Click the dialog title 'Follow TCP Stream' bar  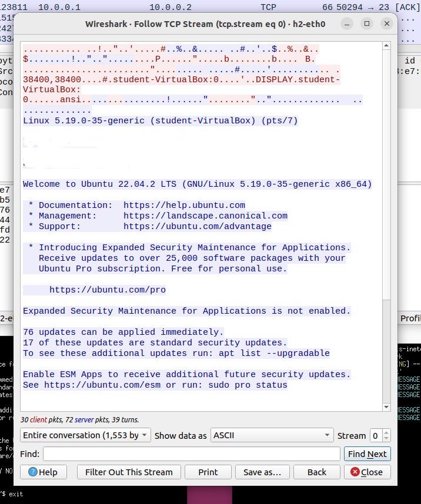[x=205, y=24]
